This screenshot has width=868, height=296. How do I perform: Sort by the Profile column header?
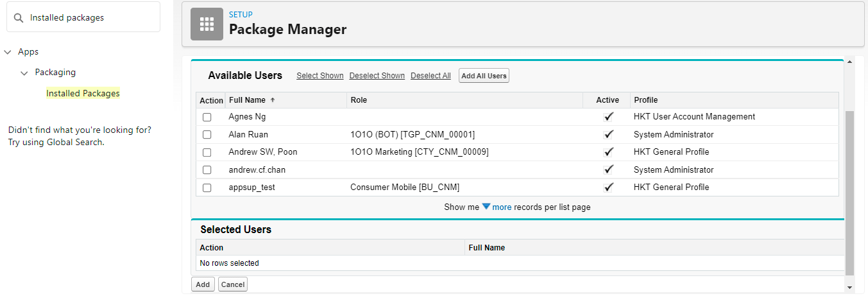[646, 100]
